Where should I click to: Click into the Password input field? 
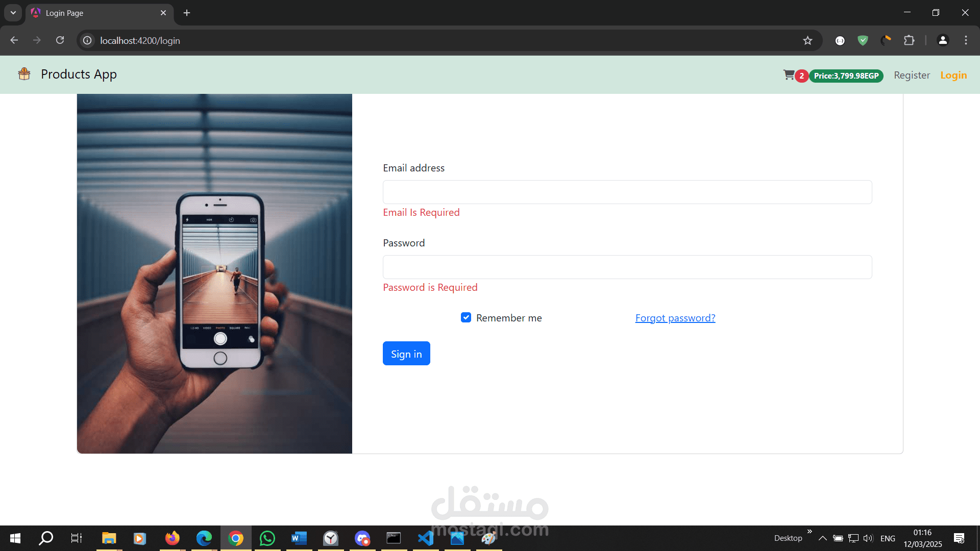627,267
